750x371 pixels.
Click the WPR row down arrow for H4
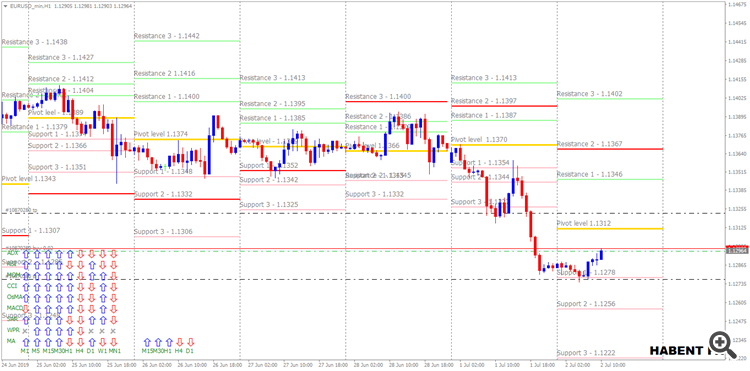[81, 331]
